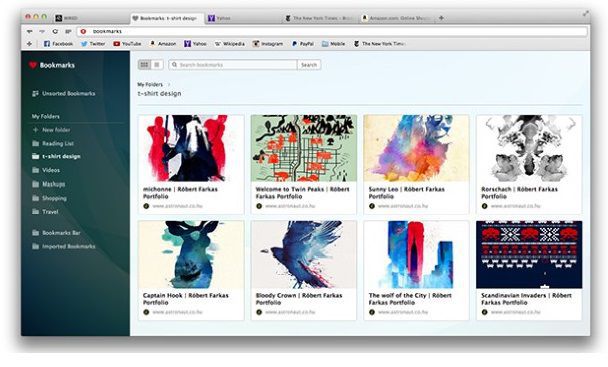The width and height of the screenshot is (608, 367).
Task: Open The New York Times bookmark
Action: tap(379, 44)
